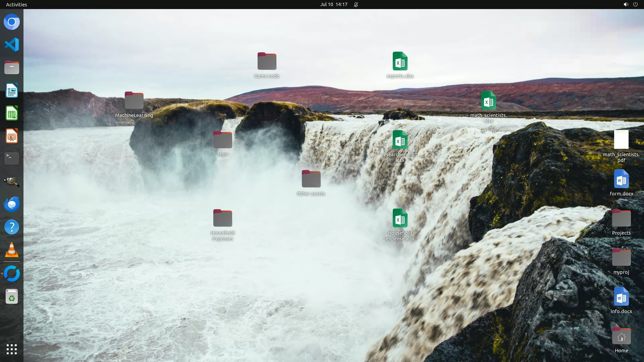Open Visual Studio Code from dock
Viewport: 644px width, 362px height.
click(12, 45)
